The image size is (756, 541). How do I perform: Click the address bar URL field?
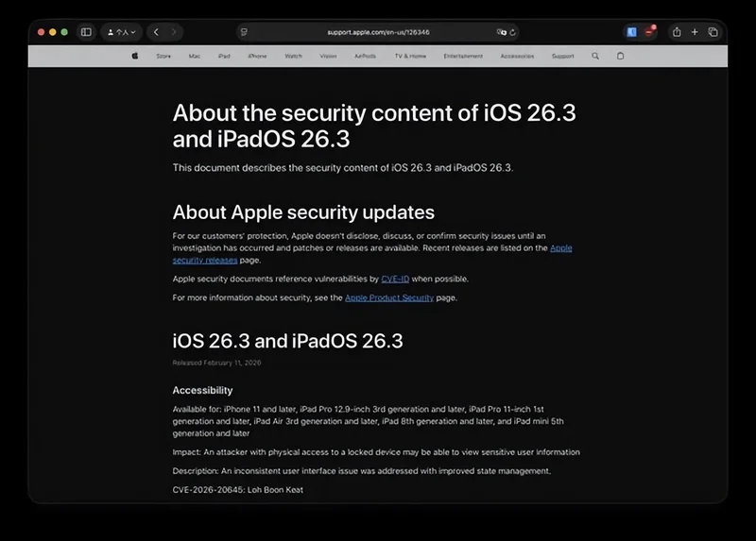pos(378,32)
